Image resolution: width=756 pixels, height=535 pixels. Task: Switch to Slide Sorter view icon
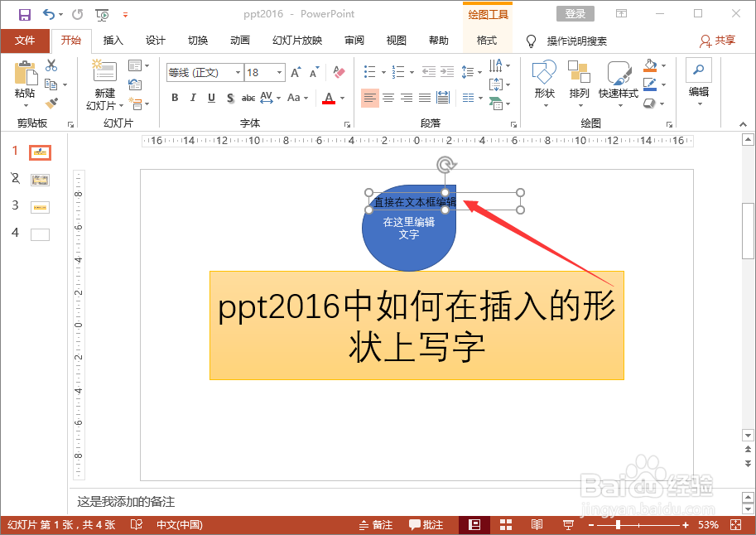[x=505, y=524]
